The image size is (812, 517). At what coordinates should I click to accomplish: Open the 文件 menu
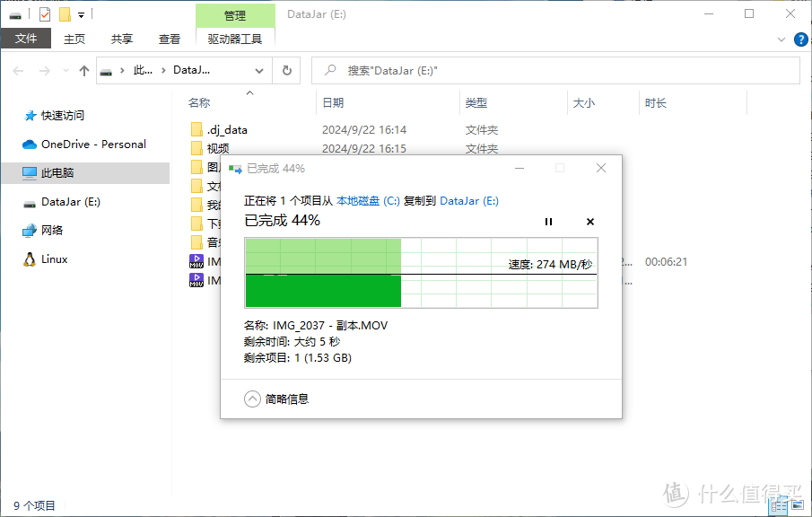(x=26, y=39)
